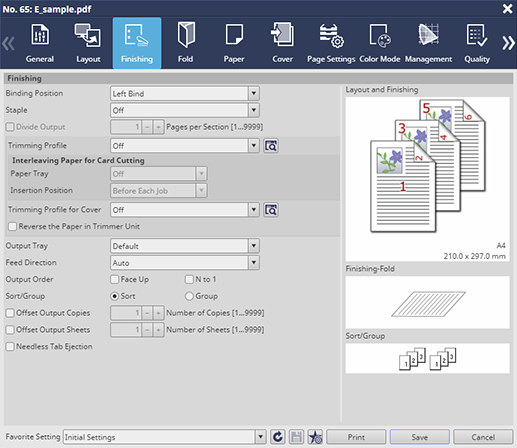This screenshot has width=517, height=448.
Task: Switch to the General tab
Action: click(40, 43)
